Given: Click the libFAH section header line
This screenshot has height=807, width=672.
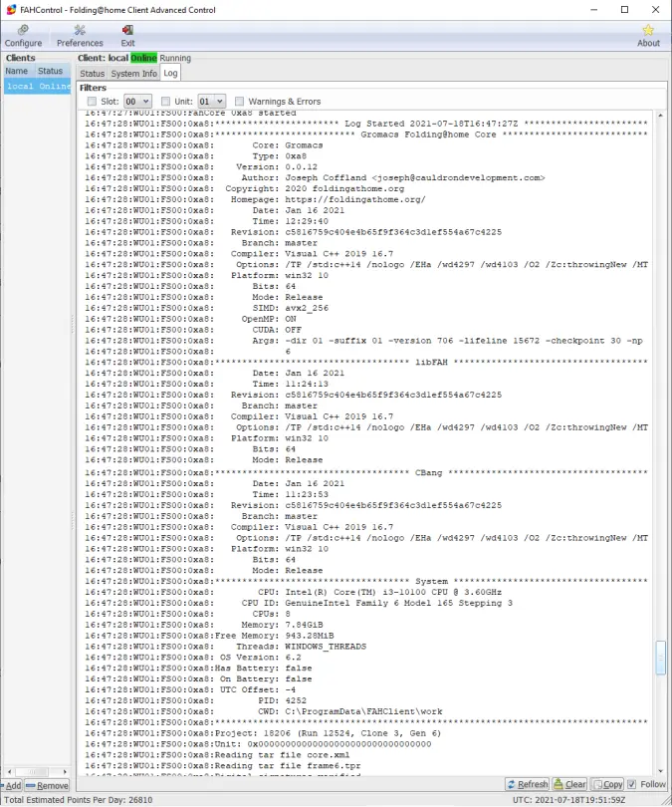Looking at the screenshot, I should tap(366, 362).
